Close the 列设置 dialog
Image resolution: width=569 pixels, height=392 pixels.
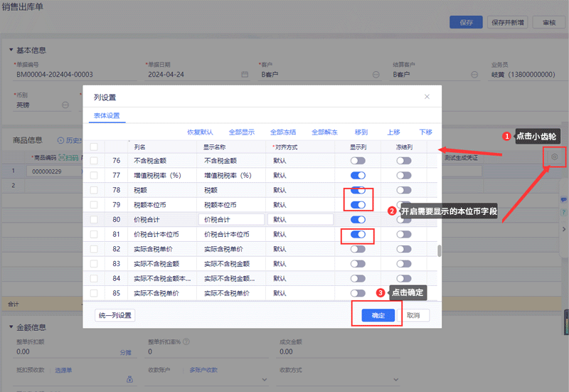tap(427, 97)
